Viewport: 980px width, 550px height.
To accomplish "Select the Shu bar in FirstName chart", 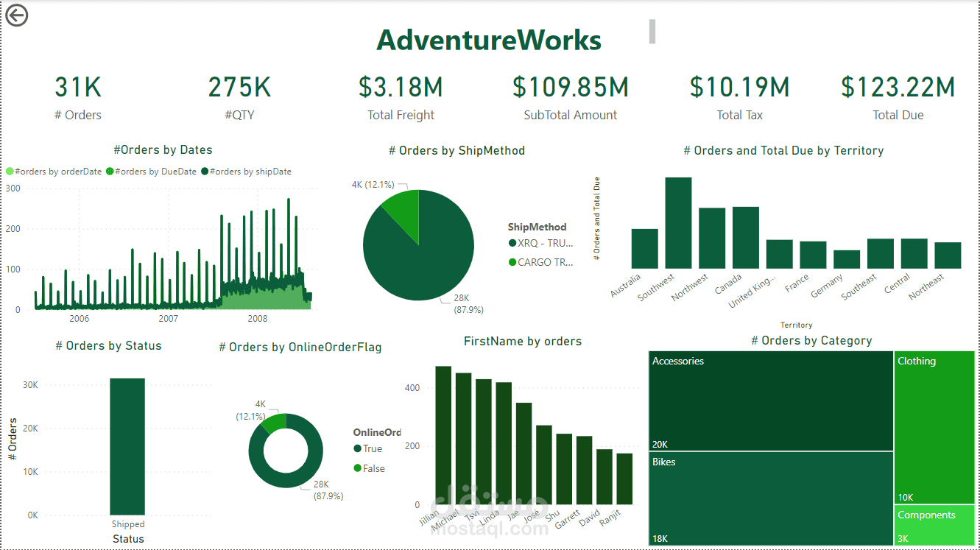I will pyautogui.click(x=564, y=469).
